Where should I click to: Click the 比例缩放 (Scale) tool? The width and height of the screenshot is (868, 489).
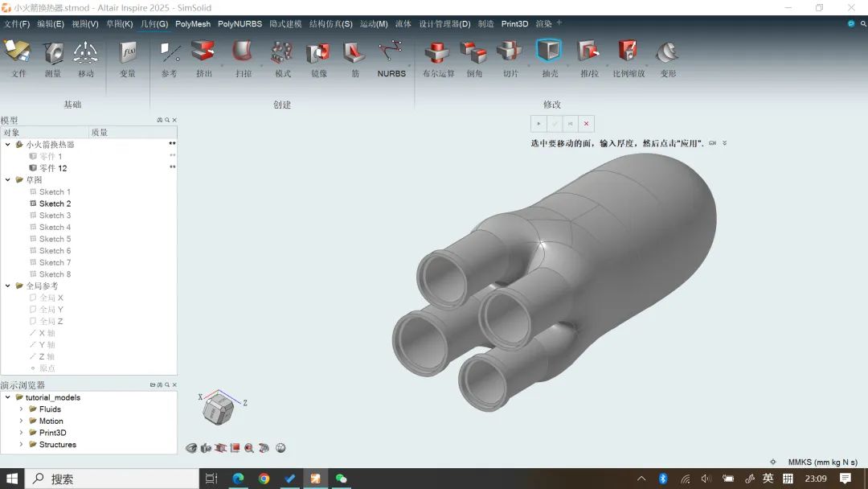(x=628, y=53)
